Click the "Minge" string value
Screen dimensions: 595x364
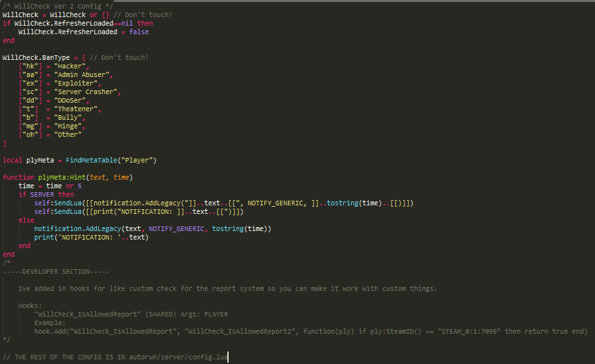[x=69, y=126]
